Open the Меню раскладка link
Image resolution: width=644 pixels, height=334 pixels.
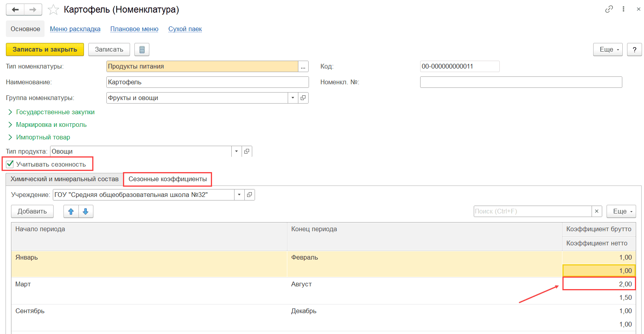[75, 29]
